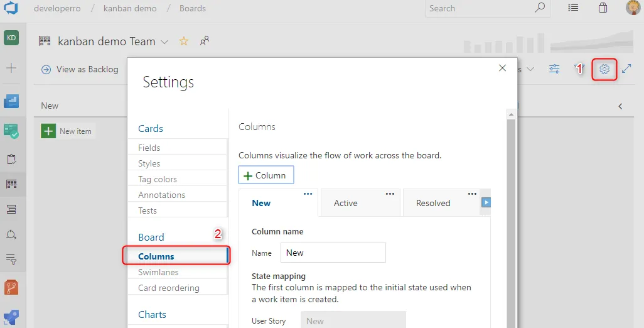This screenshot has width=644, height=328.
Task: Open the New column ellipsis menu
Action: click(308, 194)
